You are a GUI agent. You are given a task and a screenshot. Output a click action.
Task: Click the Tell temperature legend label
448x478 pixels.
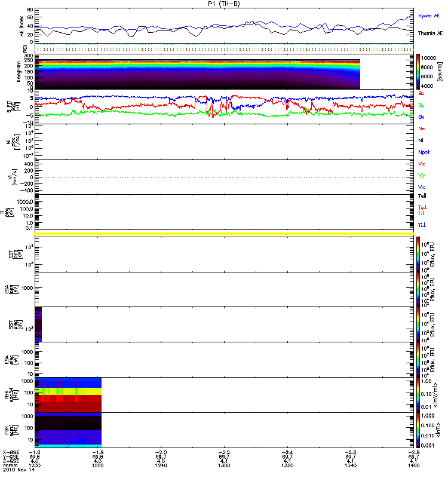422,196
